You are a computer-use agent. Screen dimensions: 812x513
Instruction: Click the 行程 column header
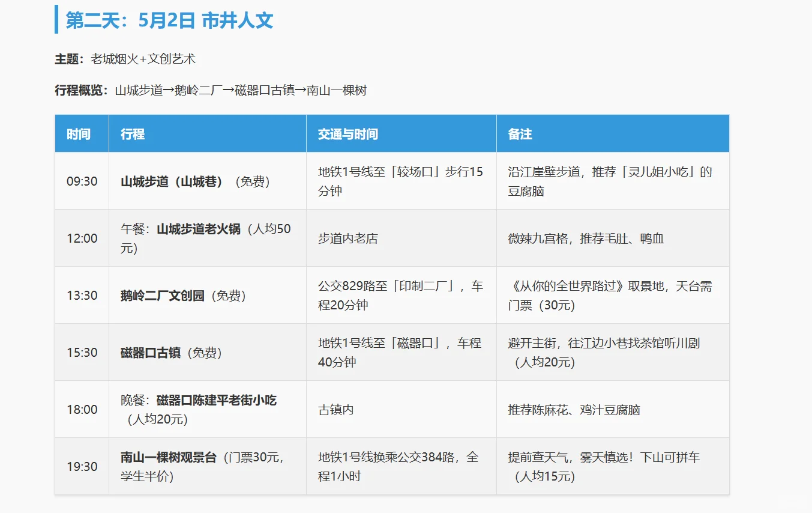coord(133,133)
